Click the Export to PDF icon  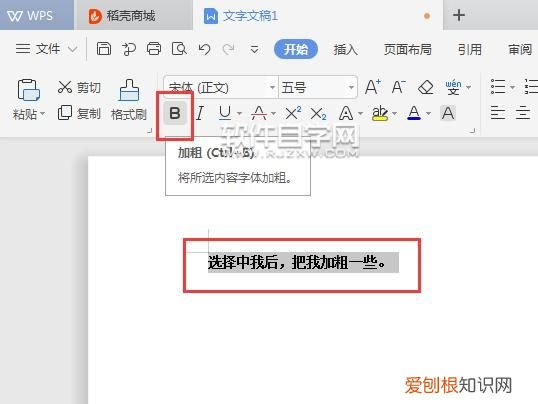[129, 49]
